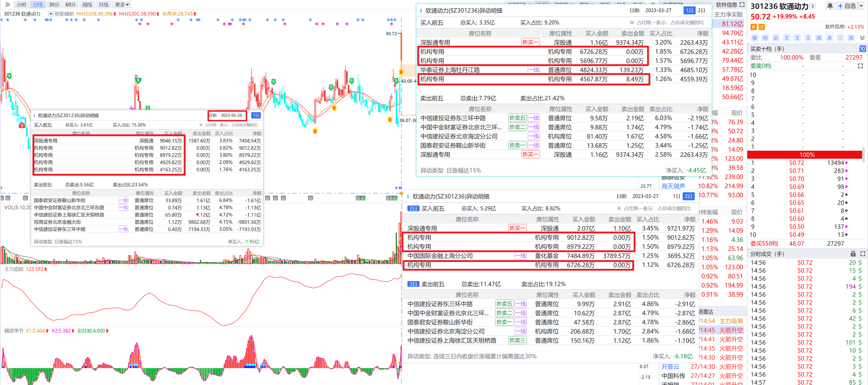Select 1日 in the top 异动明细 panel

coord(690,11)
